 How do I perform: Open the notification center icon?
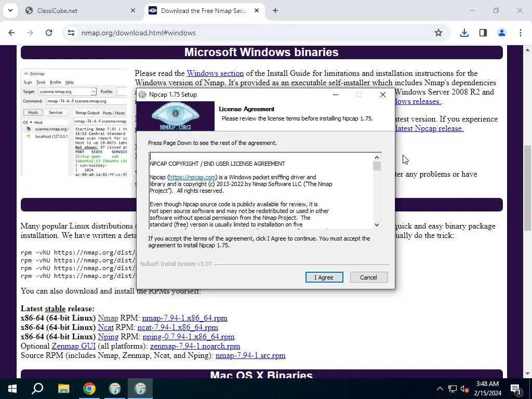(x=516, y=389)
